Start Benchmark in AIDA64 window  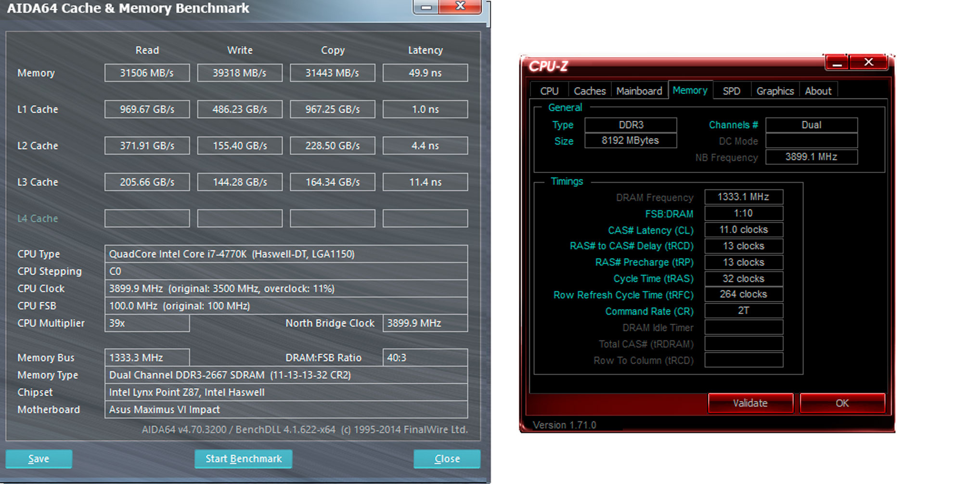point(243,458)
